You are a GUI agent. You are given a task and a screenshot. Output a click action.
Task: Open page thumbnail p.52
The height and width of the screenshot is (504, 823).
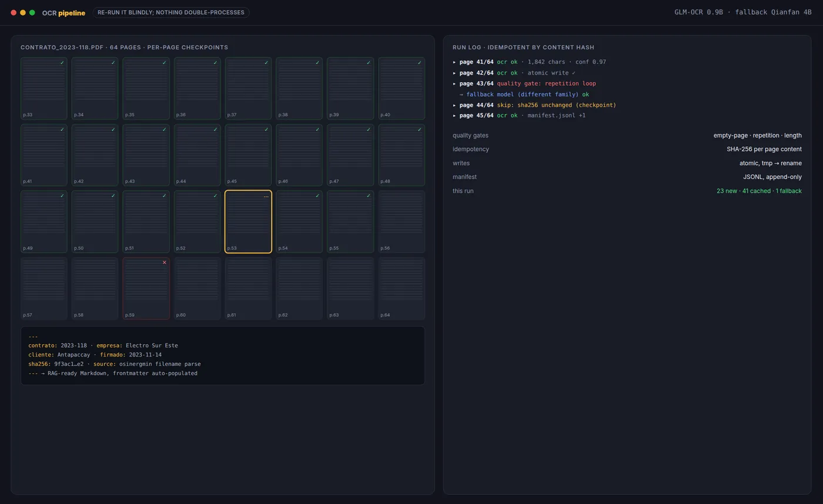(x=197, y=221)
